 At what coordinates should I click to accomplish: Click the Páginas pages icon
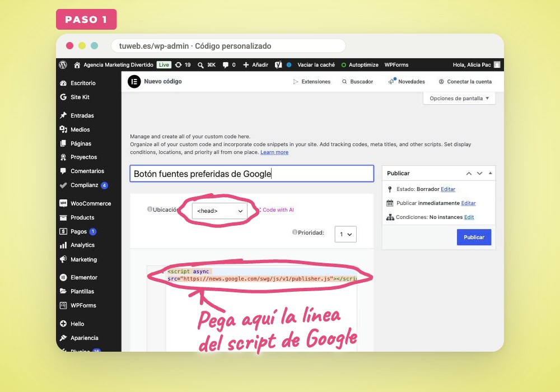point(63,143)
